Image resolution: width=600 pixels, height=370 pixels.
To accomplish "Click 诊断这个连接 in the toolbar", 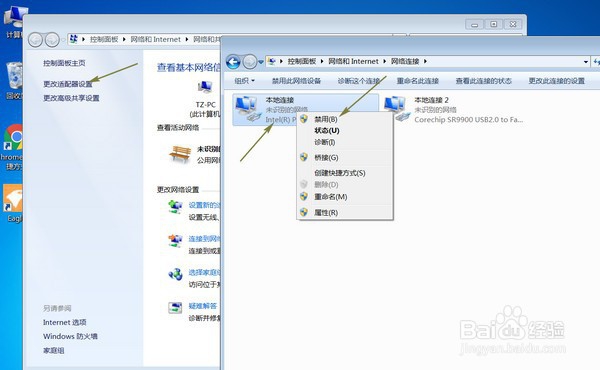I will (x=359, y=81).
